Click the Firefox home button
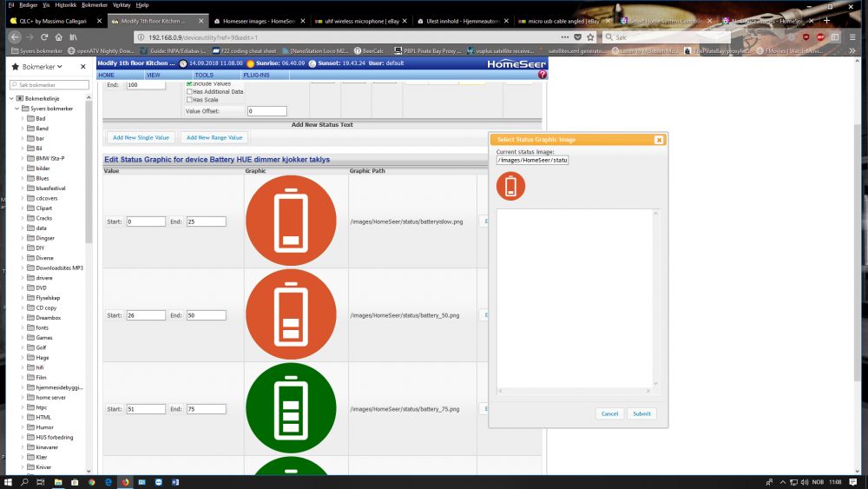The width and height of the screenshot is (868, 489). point(58,37)
